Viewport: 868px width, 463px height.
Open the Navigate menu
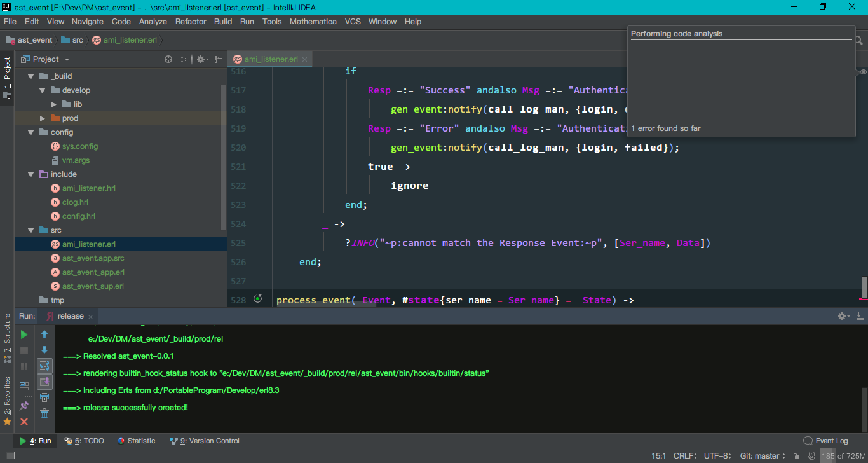[88, 22]
